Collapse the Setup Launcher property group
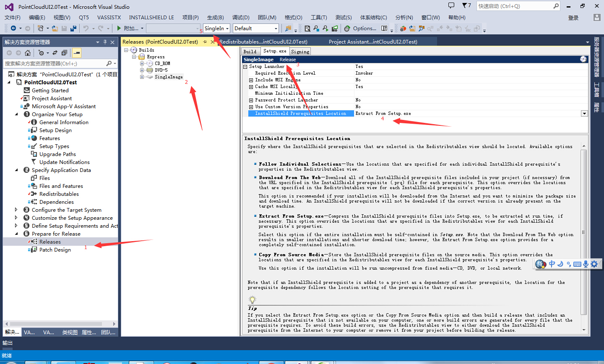 (245, 67)
